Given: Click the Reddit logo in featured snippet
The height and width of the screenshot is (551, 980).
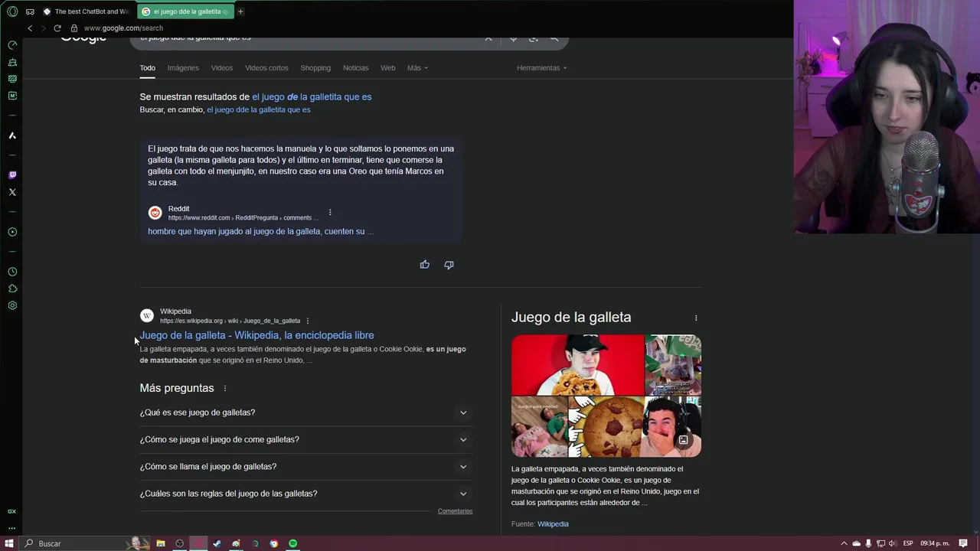Looking at the screenshot, I should (155, 213).
